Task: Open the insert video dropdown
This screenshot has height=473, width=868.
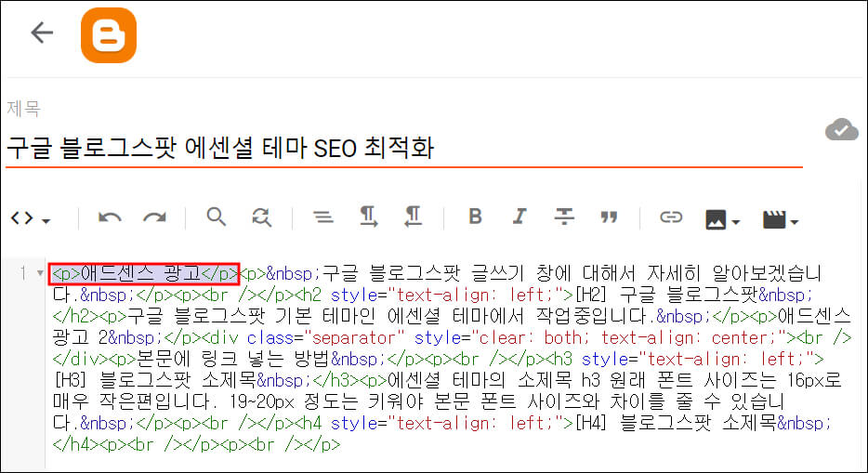Action: (780, 219)
